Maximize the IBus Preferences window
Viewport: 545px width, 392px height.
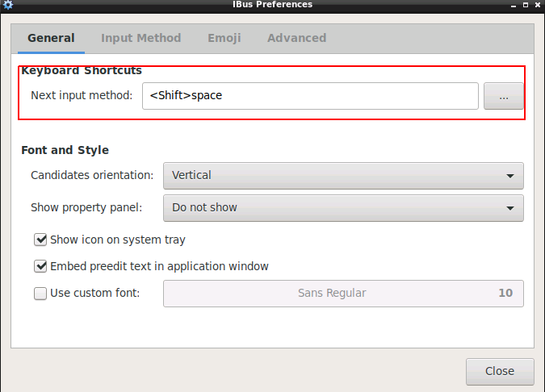click(526, 5)
